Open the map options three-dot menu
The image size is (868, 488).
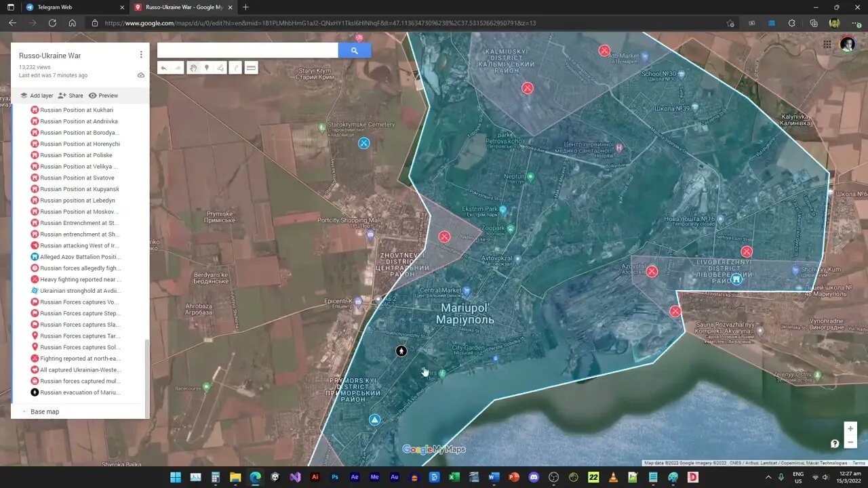[x=141, y=55]
